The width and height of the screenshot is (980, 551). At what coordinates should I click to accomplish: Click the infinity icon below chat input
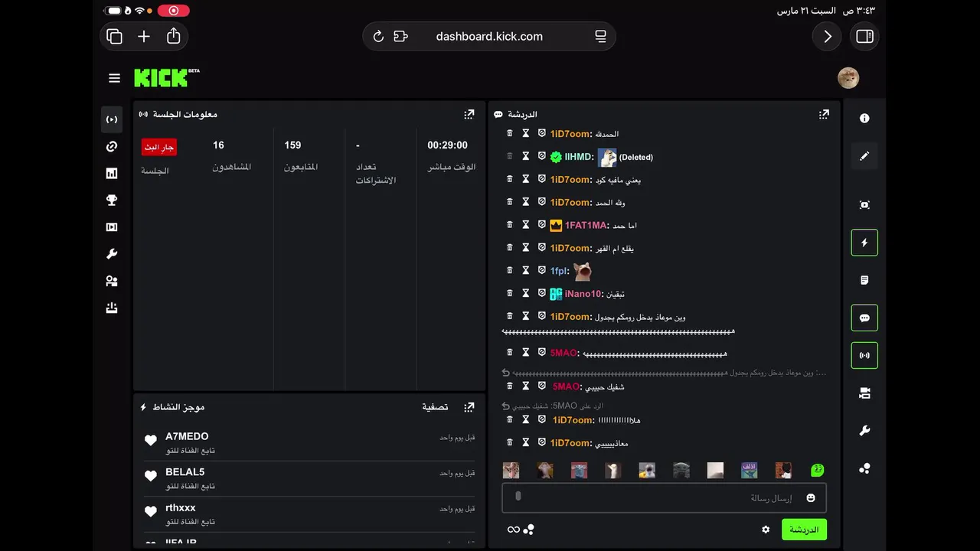point(514,530)
